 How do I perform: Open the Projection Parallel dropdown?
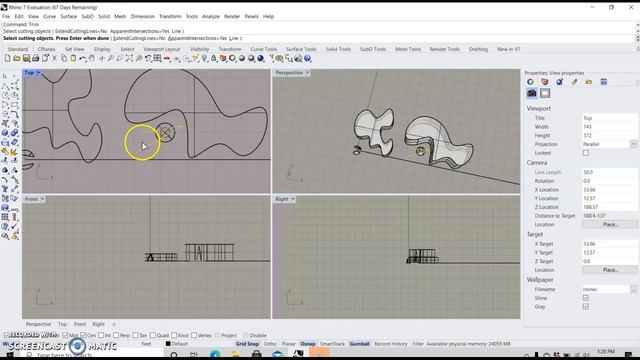[x=633, y=144]
